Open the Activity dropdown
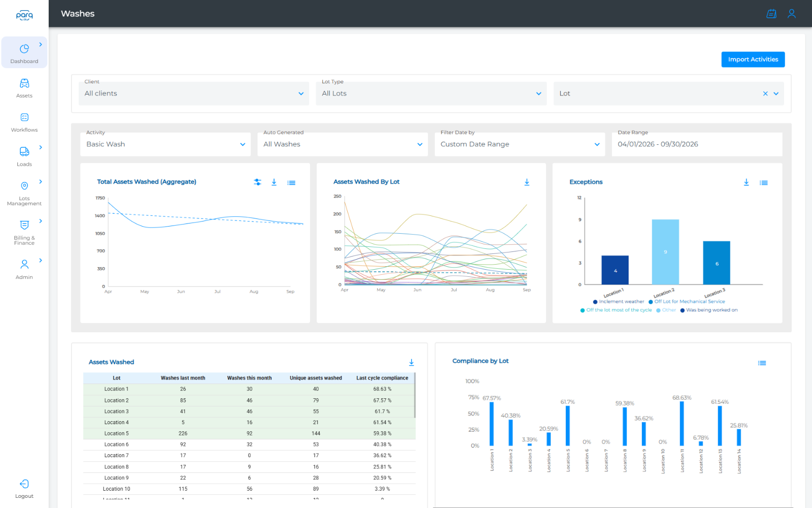 165,144
